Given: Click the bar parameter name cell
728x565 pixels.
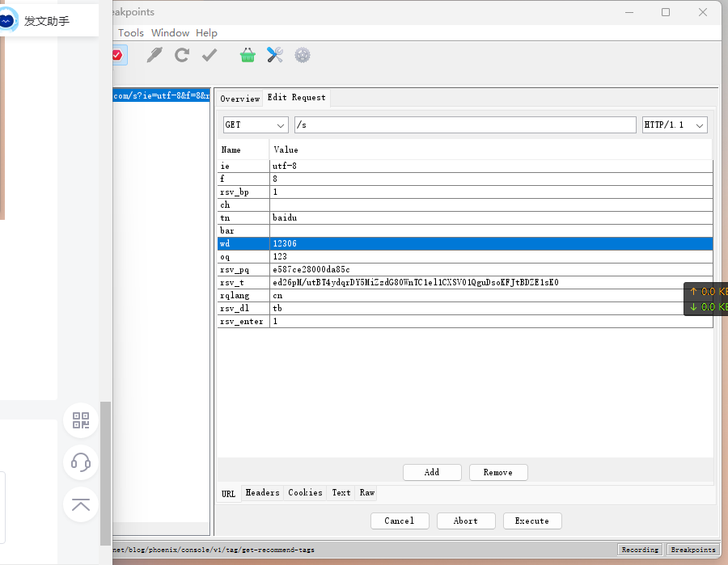Looking at the screenshot, I should tap(243, 230).
